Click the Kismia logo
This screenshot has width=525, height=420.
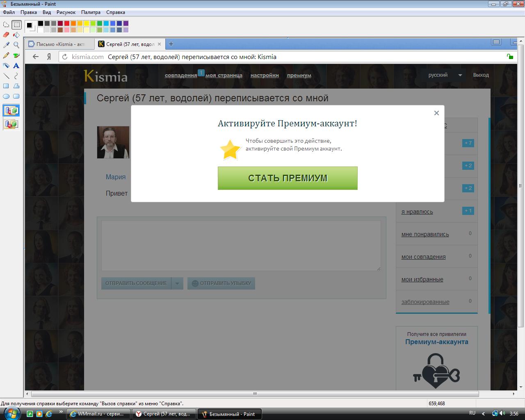click(105, 75)
